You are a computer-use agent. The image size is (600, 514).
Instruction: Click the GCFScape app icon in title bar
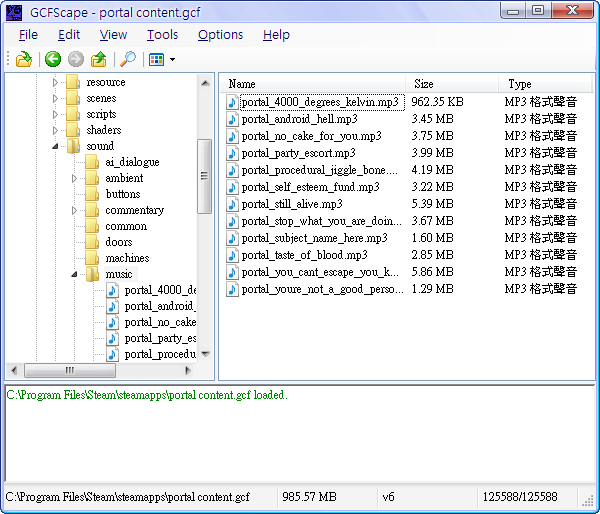[14, 12]
